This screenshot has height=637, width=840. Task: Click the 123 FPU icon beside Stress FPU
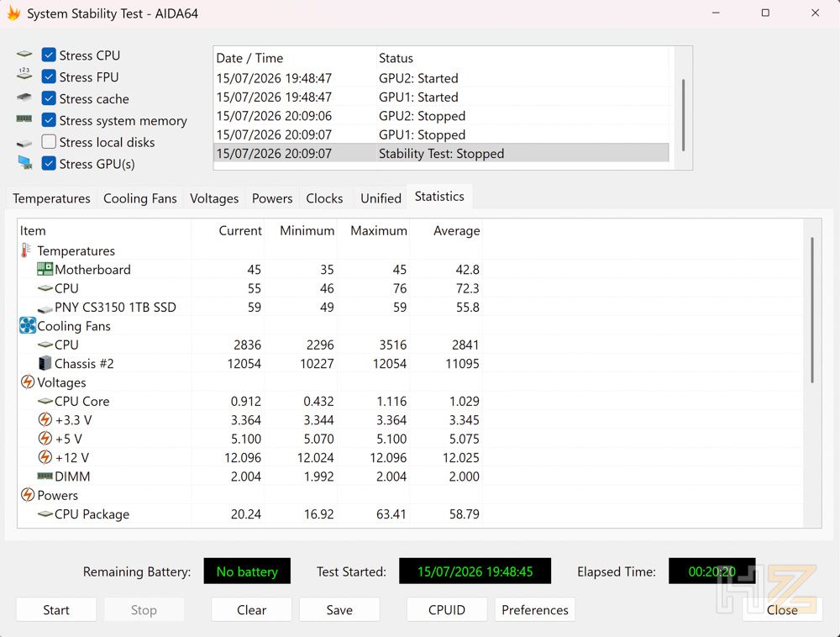coord(24,74)
